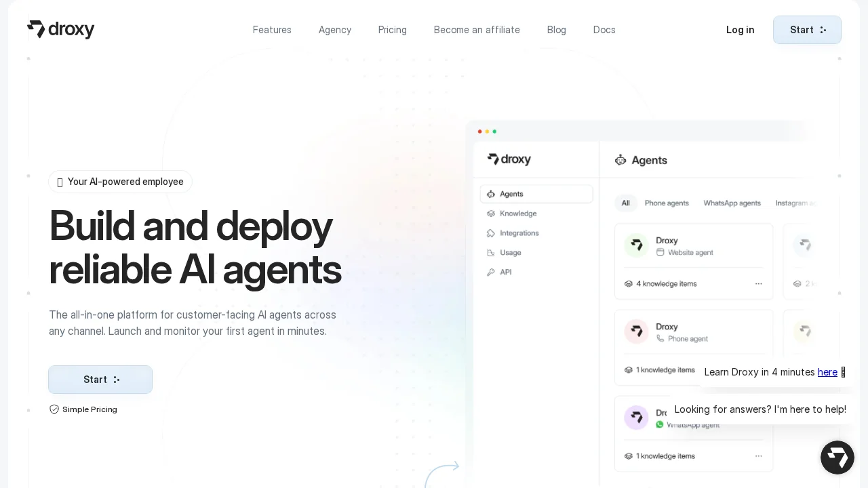
Task: Select the All agents filter chip
Action: (x=625, y=203)
